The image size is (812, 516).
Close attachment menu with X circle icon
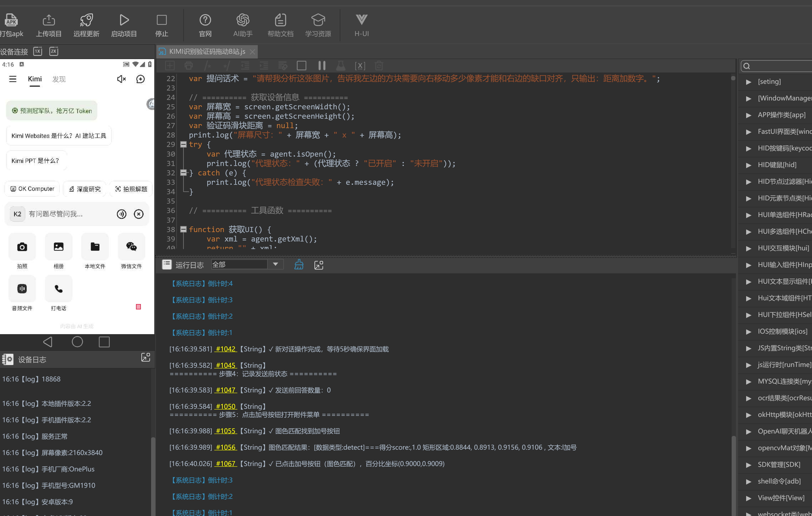pos(139,214)
